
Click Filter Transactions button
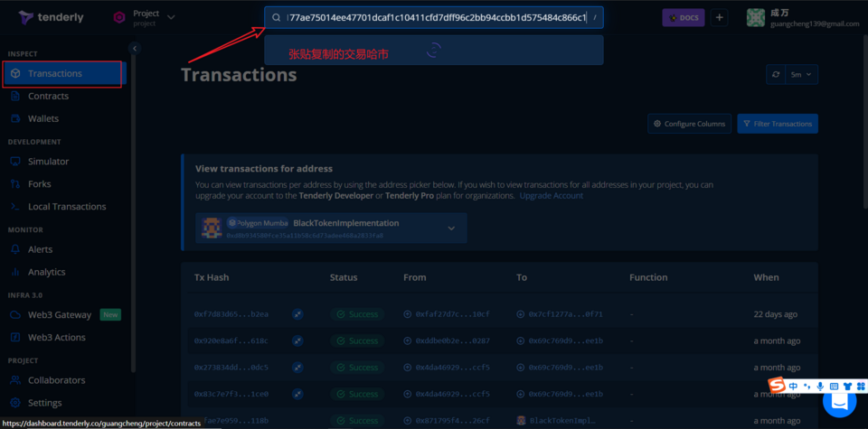[x=778, y=124]
